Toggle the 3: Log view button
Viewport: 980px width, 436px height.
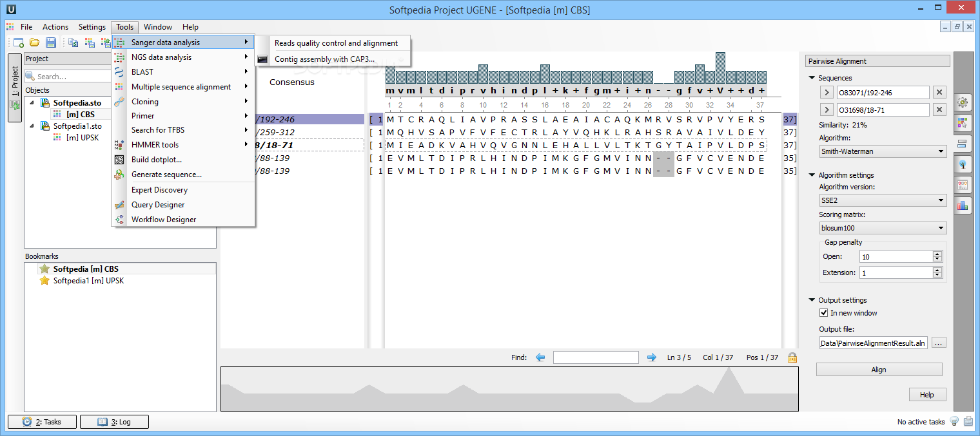pyautogui.click(x=114, y=422)
